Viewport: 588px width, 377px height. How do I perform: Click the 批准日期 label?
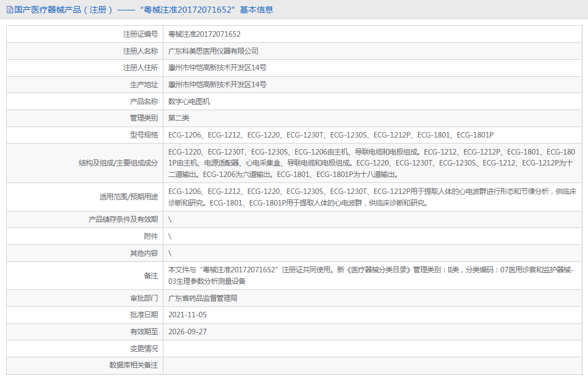pyautogui.click(x=144, y=315)
